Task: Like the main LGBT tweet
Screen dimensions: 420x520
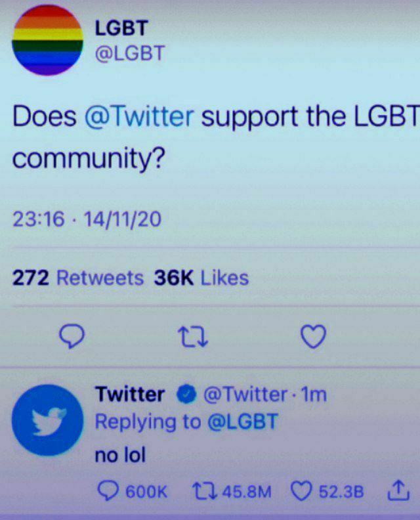Action: tap(313, 337)
